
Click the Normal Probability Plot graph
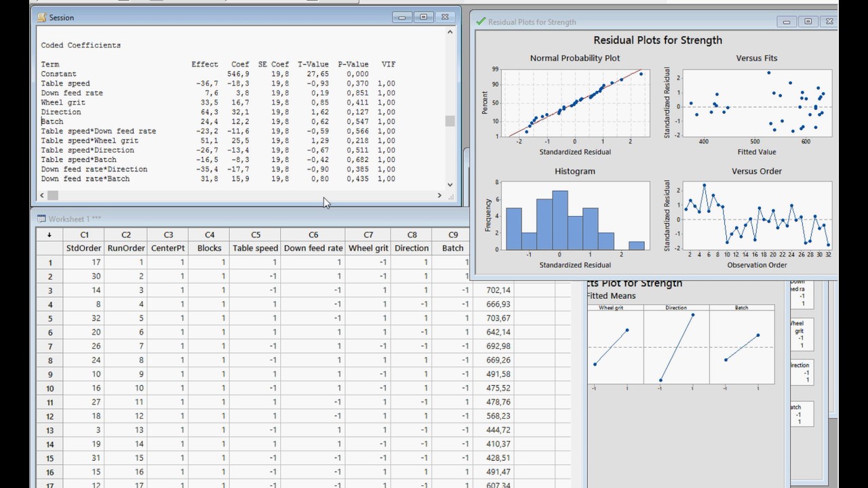(575, 104)
